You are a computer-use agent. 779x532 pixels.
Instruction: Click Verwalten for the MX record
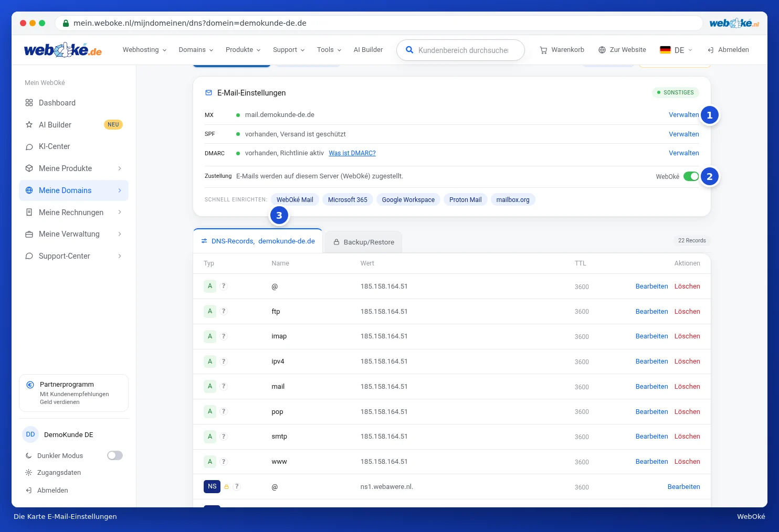click(x=683, y=115)
